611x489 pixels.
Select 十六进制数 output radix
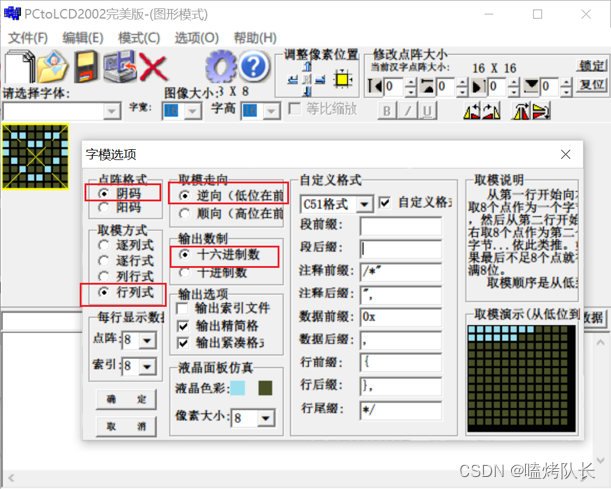click(x=219, y=254)
